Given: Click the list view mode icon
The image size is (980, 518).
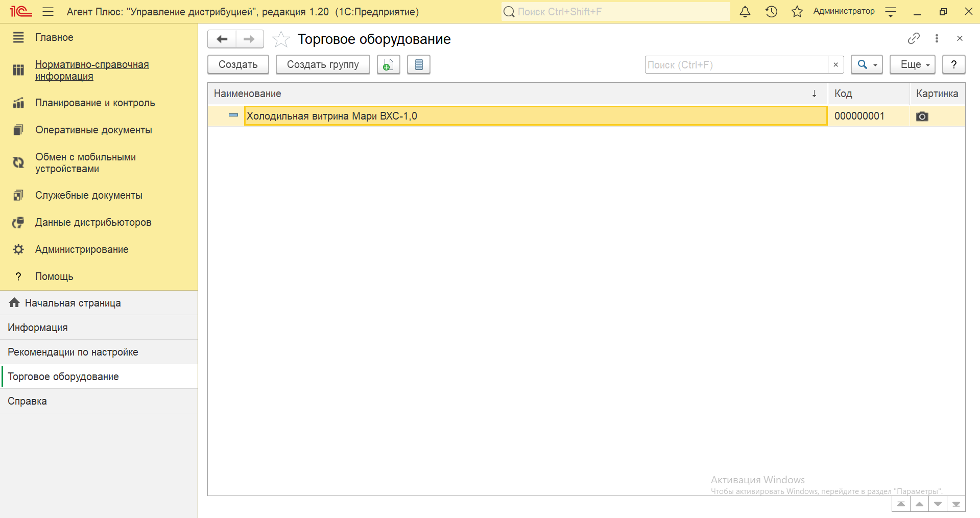Looking at the screenshot, I should point(419,65).
